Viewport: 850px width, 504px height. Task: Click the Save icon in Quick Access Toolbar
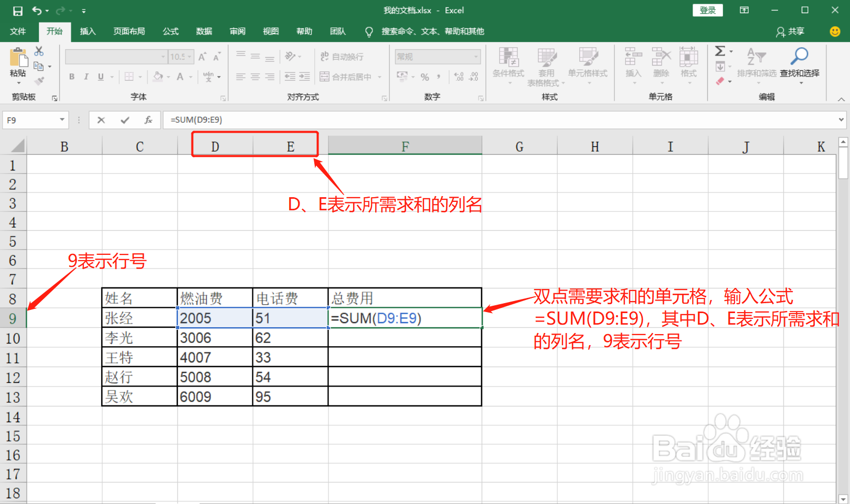(x=17, y=10)
